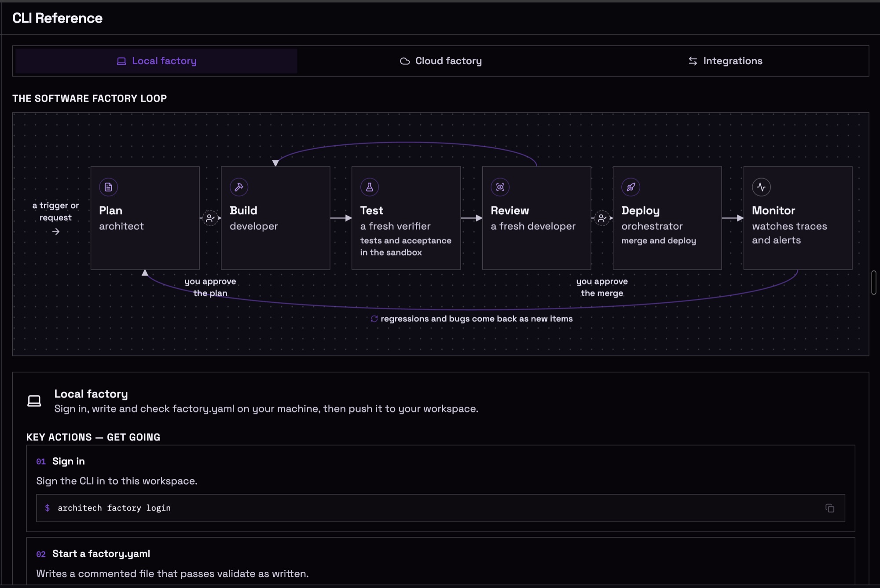Click 'watches traces and alerts' text

coord(789,233)
